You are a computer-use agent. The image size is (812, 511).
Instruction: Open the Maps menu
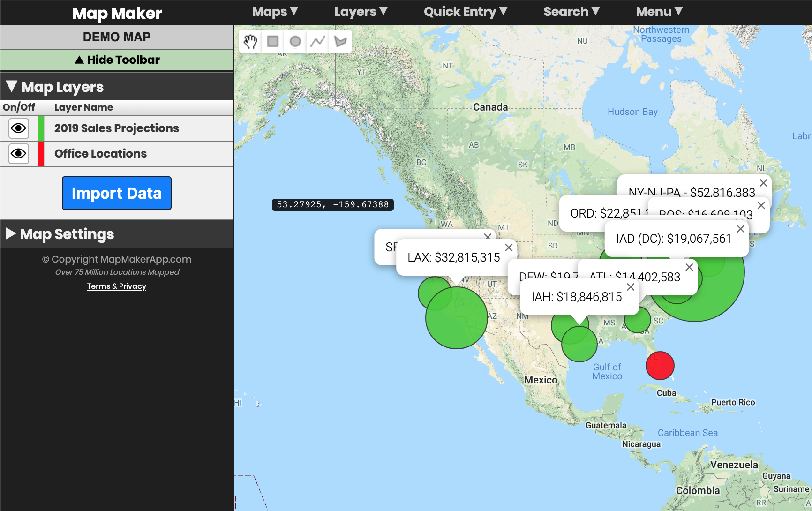275,11
